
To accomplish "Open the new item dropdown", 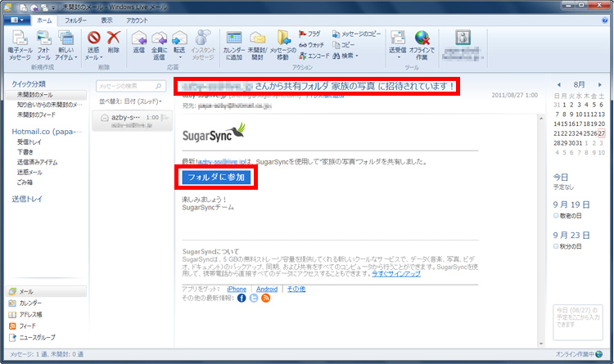I will coord(66,46).
